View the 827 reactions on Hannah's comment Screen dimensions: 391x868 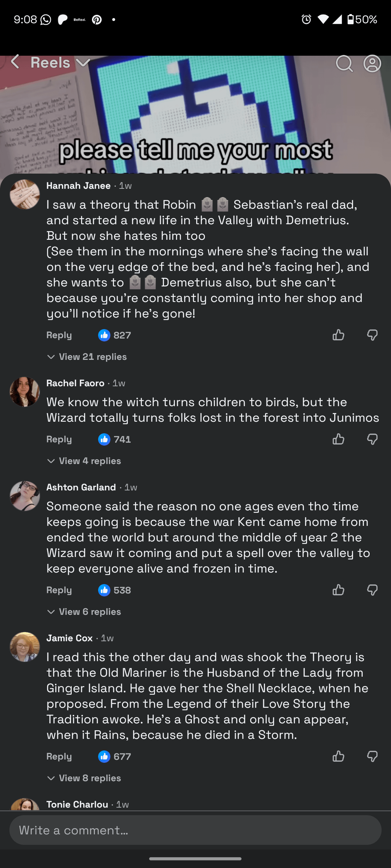click(115, 335)
